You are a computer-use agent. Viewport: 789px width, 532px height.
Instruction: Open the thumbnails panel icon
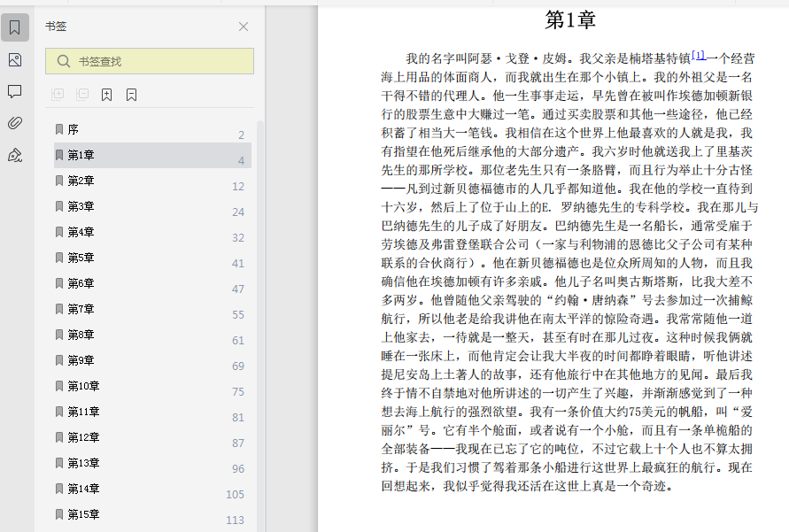click(15, 60)
